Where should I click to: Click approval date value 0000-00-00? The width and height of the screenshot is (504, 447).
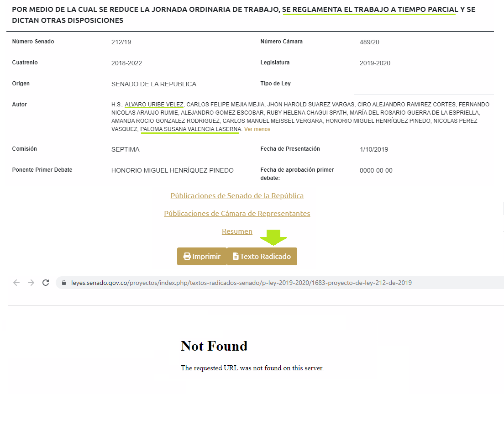[x=376, y=170]
